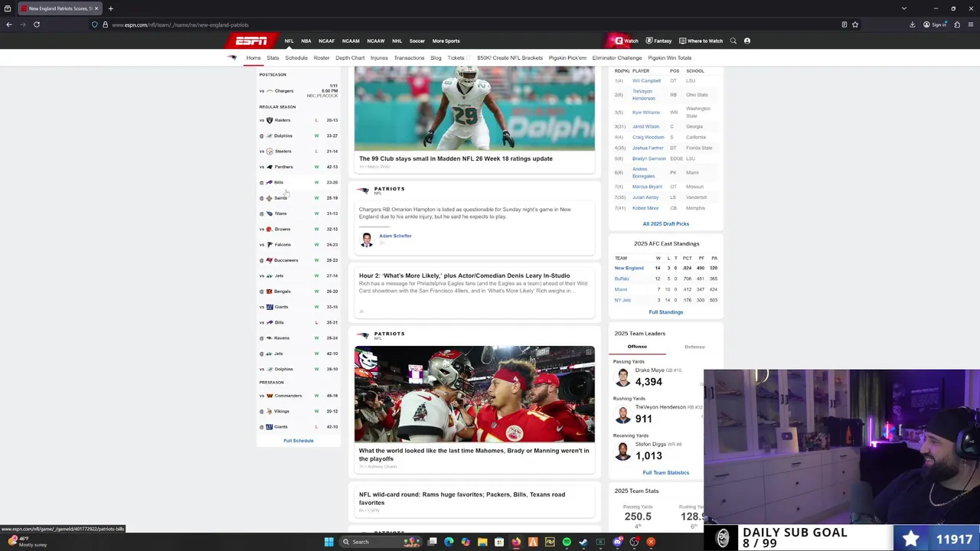Open the Windows Start menu
The height and width of the screenshot is (551, 980).
pos(329,542)
